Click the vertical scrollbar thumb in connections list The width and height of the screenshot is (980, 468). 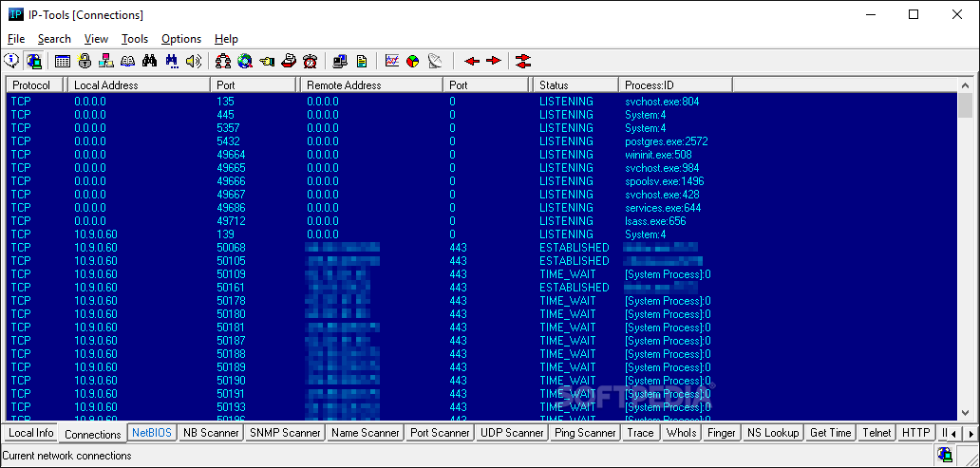(965, 104)
